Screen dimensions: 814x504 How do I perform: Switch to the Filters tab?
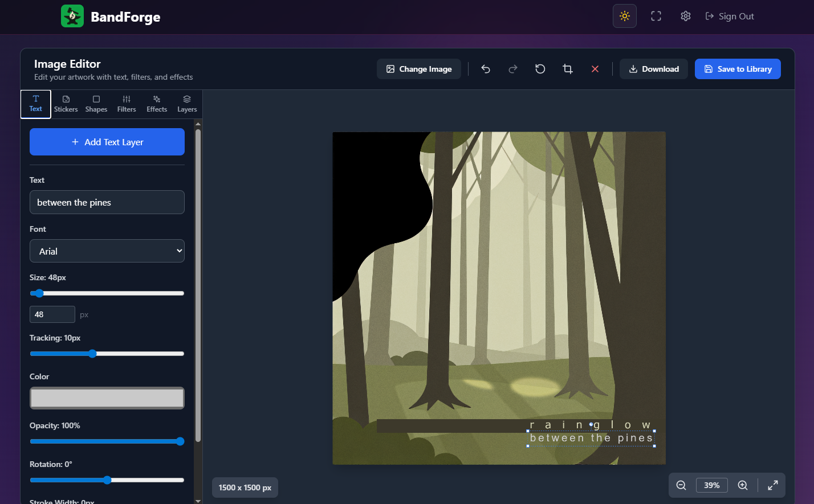point(127,104)
